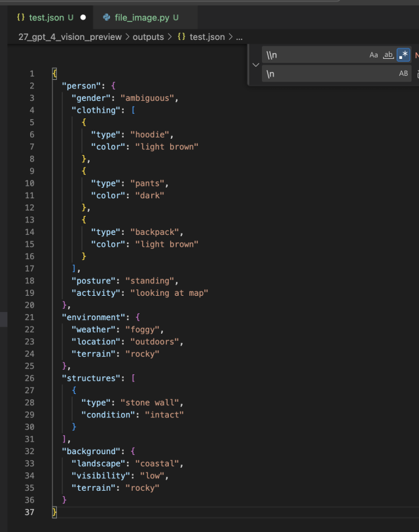Screen dimensions: 419x532
Task: Click the "coastal" value on line 33
Action: (157, 464)
